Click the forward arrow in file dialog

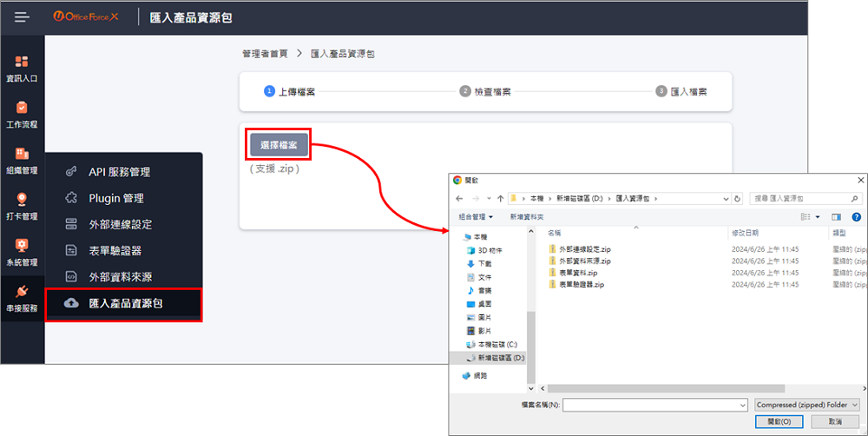pos(476,198)
